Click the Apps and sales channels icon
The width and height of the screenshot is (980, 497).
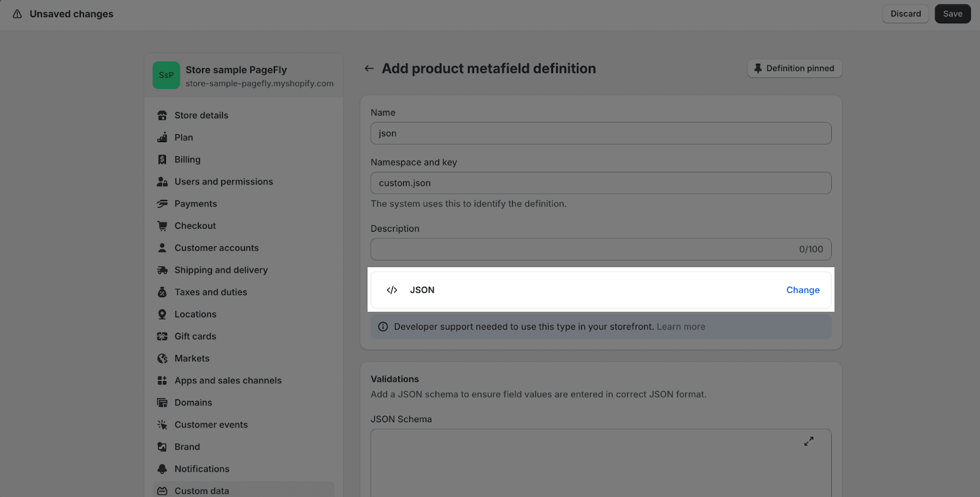coord(162,381)
